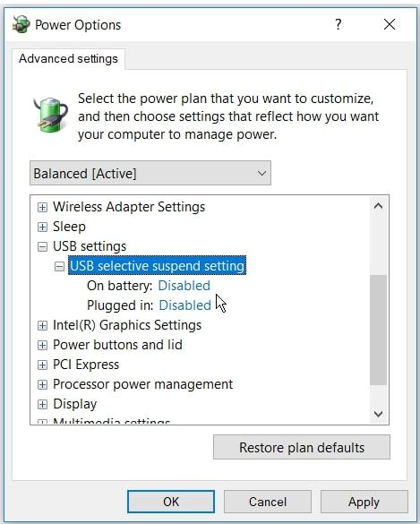Expand Power buttons and lid node
The image size is (420, 524).
tap(42, 345)
